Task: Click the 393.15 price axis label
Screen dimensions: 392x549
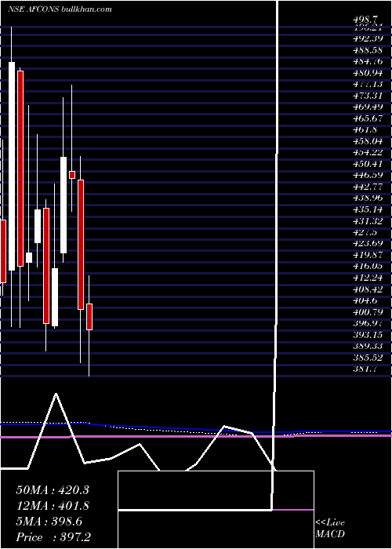Action: 368,335
